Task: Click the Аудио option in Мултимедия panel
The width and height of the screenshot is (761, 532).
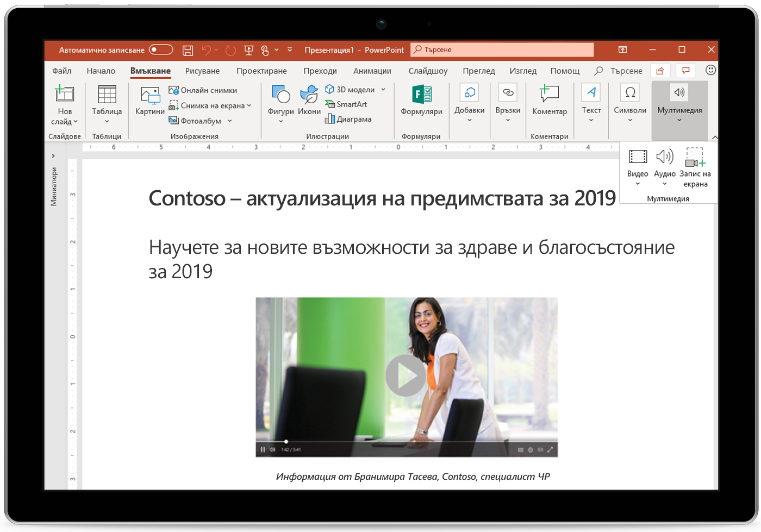Action: click(664, 167)
